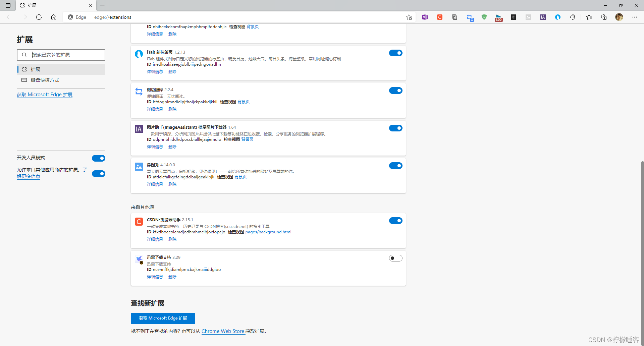
Task: Open 详细信息 for 图片助手 ImageAssistant
Action: tap(155, 147)
